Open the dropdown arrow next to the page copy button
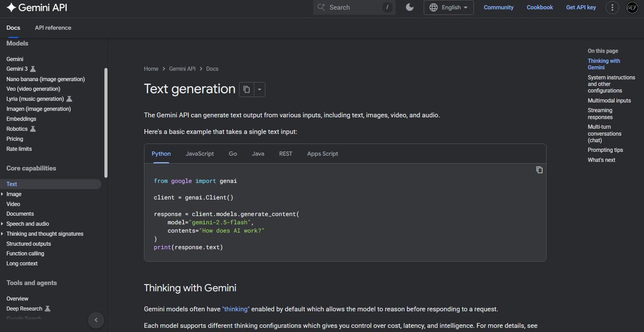The width and height of the screenshot is (644, 332). [x=259, y=90]
